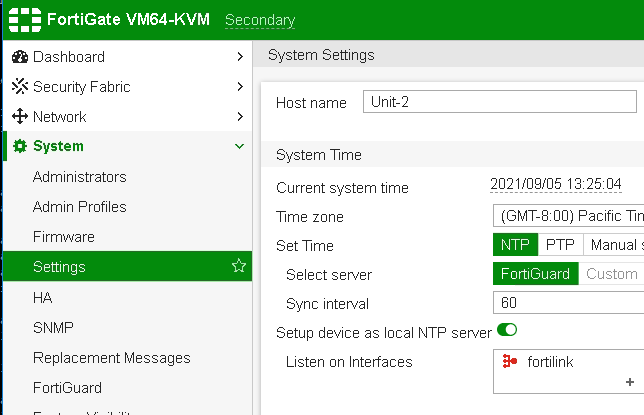Choose FortiGuard as NTP server
Viewport: 644px width, 415px height.
[x=536, y=274]
